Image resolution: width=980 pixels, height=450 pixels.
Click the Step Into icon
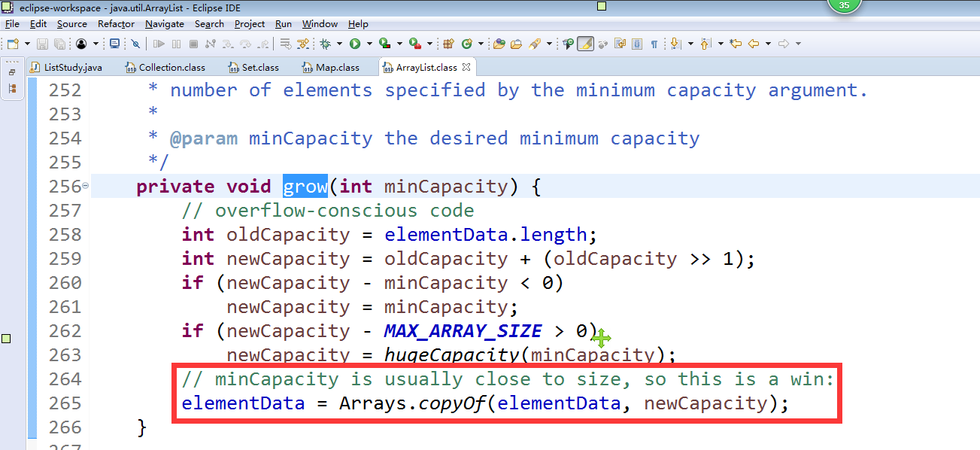pyautogui.click(x=228, y=44)
